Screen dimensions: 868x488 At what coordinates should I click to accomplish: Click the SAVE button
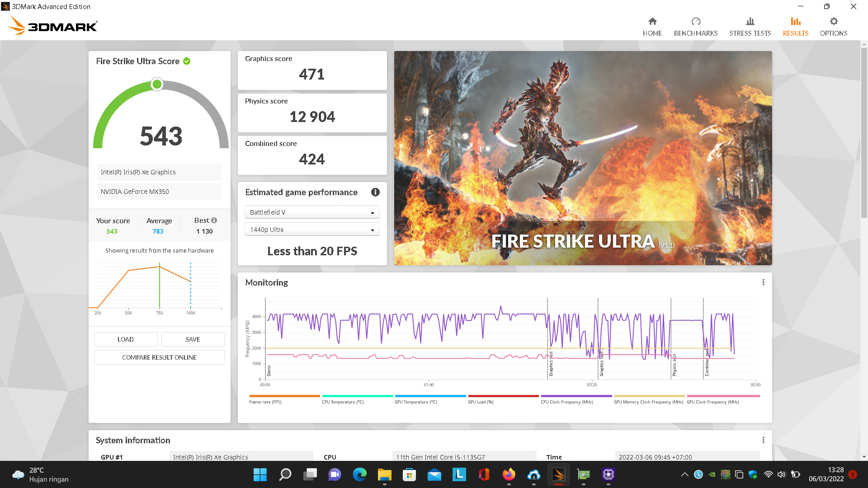[x=193, y=339]
